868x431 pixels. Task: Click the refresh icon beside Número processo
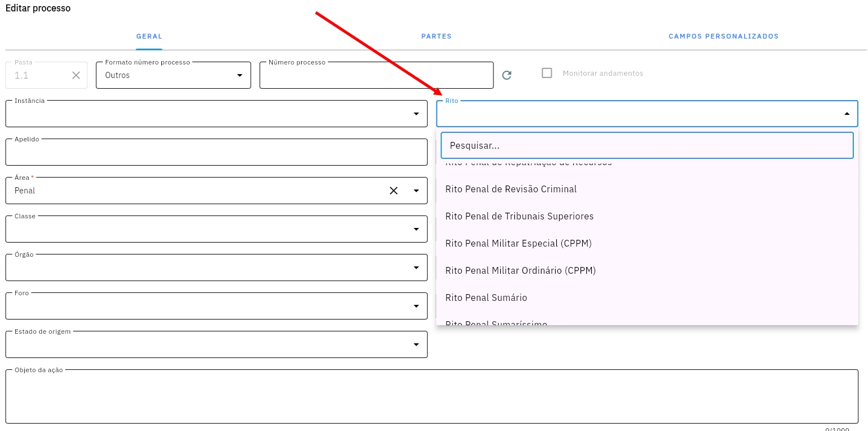pyautogui.click(x=506, y=75)
